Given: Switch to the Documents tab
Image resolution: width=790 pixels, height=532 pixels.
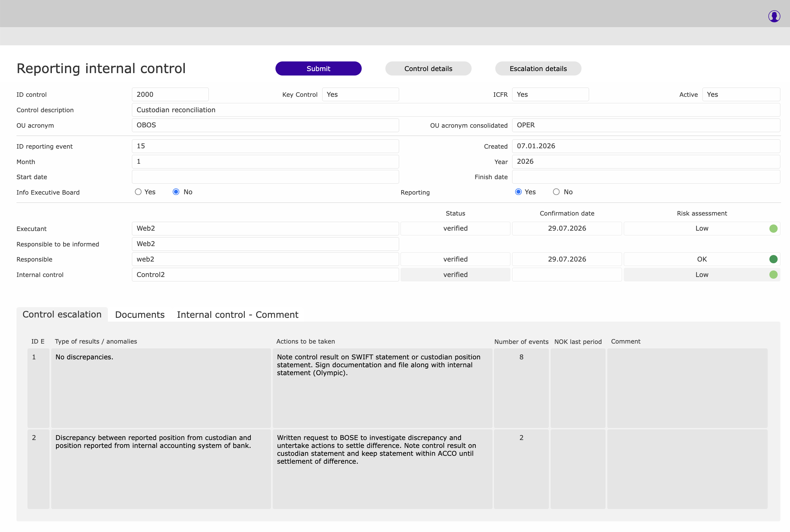Looking at the screenshot, I should (x=140, y=315).
